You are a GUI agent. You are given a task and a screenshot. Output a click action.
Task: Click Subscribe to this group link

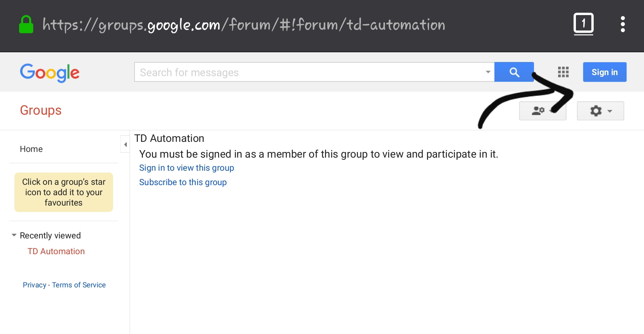click(x=183, y=182)
